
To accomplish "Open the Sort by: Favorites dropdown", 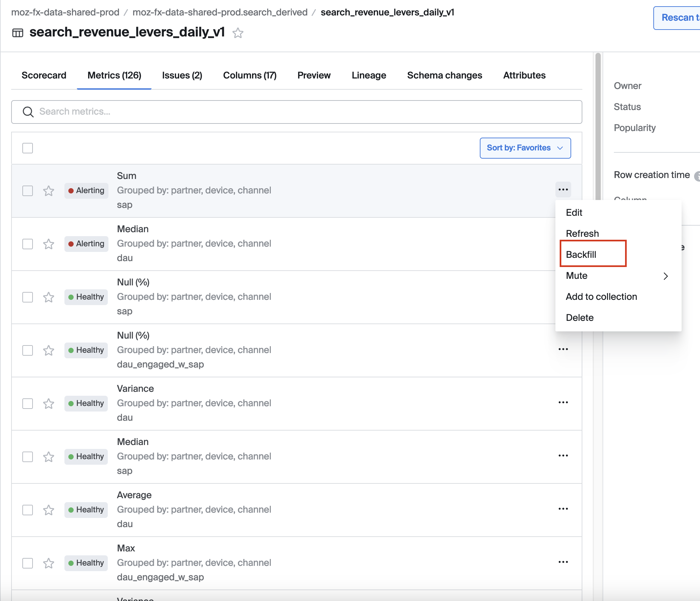I will [525, 148].
